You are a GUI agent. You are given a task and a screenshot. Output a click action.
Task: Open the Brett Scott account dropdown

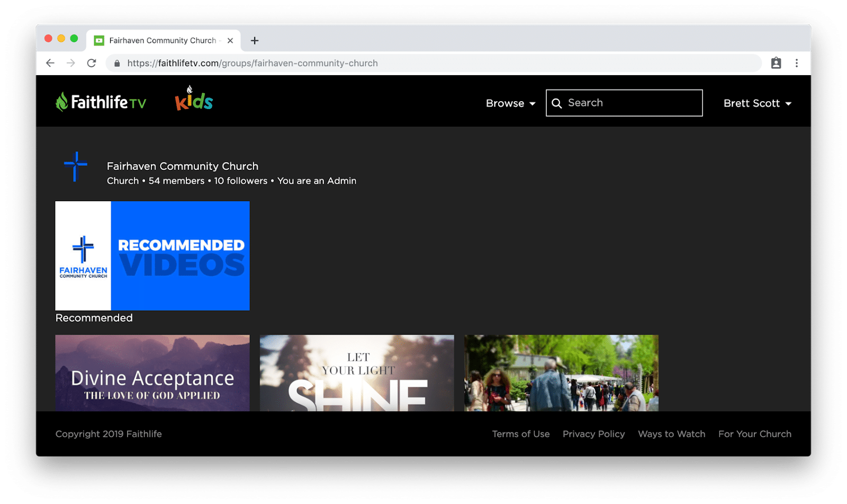point(758,103)
